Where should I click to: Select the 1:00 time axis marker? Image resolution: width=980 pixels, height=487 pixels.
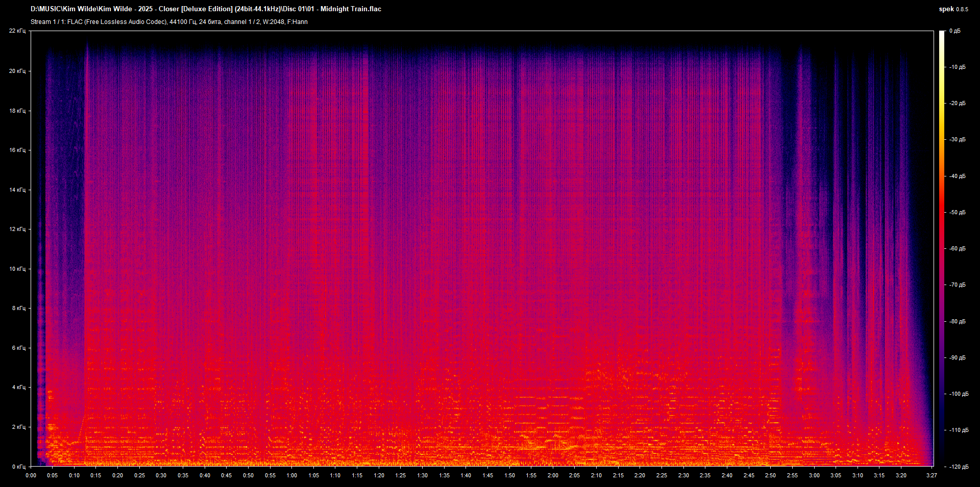point(291,475)
